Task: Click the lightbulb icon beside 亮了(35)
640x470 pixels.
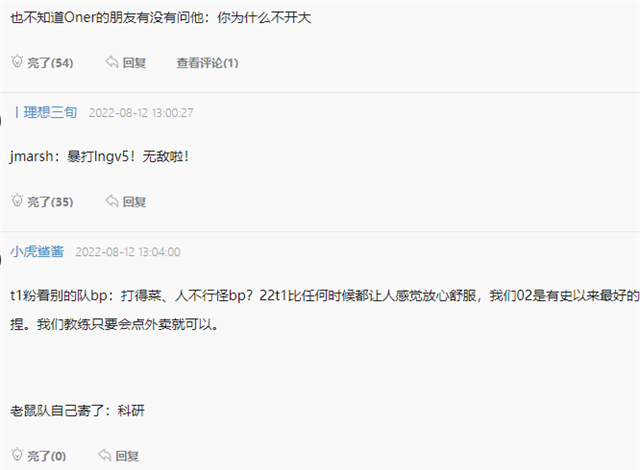Action: 17,200
